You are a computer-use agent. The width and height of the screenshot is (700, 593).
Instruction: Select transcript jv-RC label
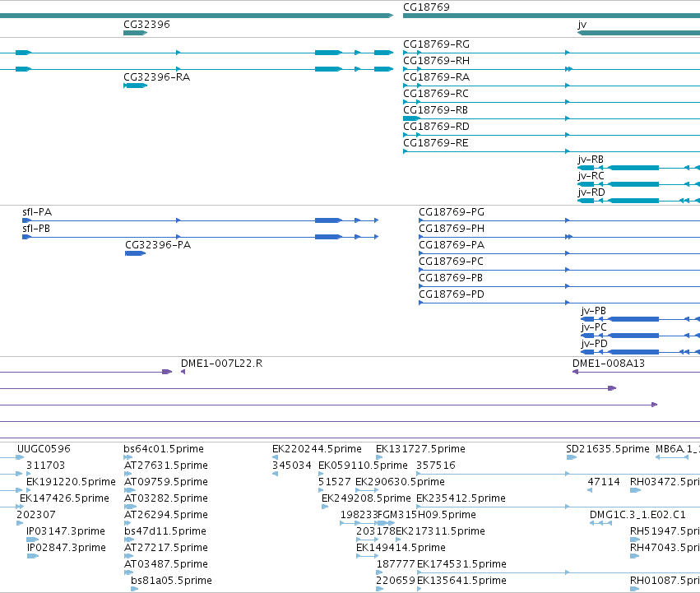[x=591, y=176]
